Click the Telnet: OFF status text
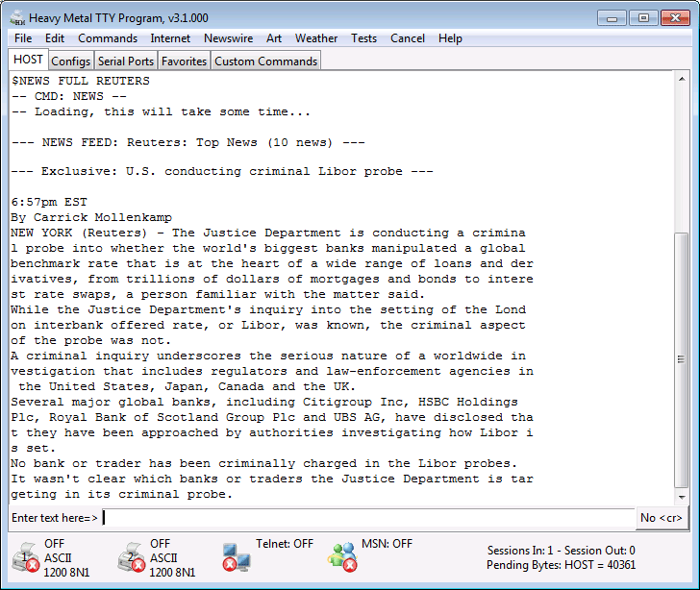The width and height of the screenshot is (700, 590). click(x=285, y=544)
